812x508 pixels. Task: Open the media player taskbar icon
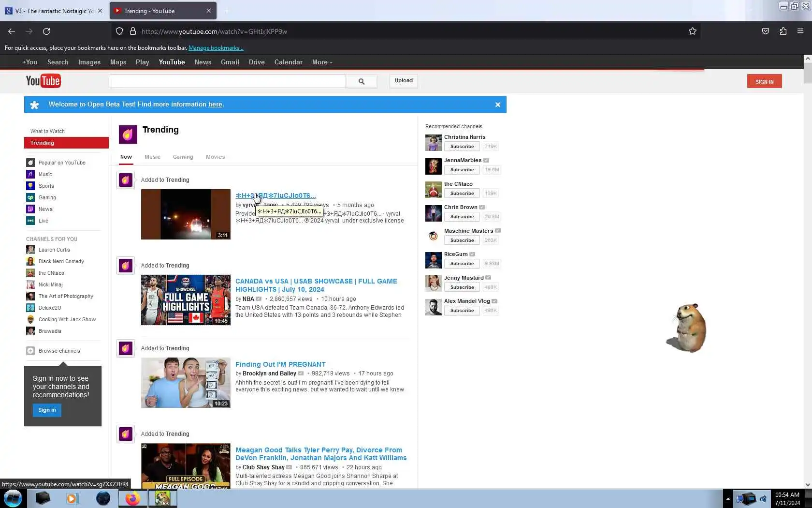click(72, 498)
